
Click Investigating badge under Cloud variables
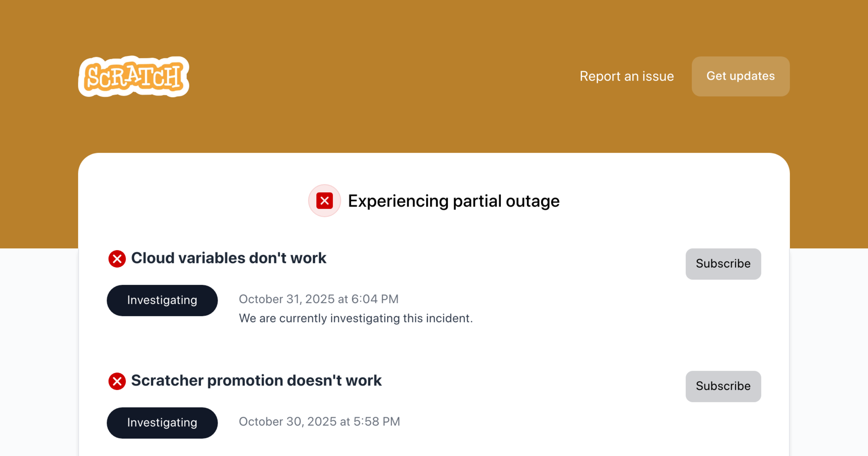162,300
